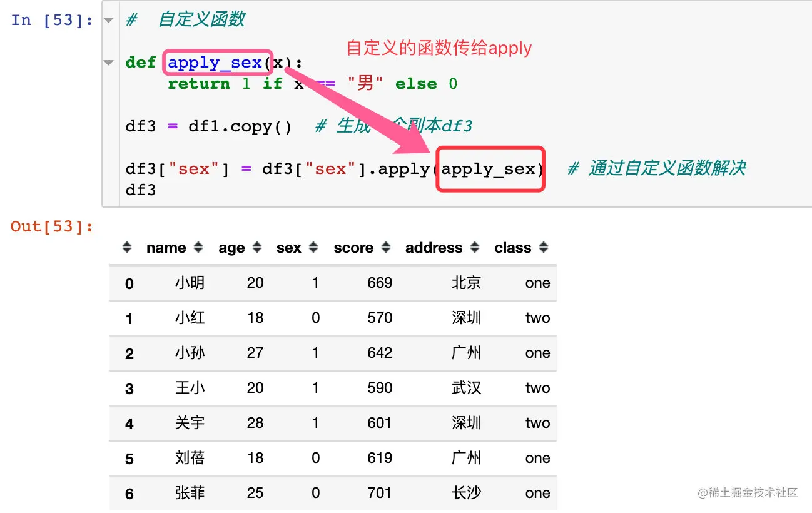The image size is (812, 513).
Task: Fold the def apply_sex function block
Action: pos(109,63)
